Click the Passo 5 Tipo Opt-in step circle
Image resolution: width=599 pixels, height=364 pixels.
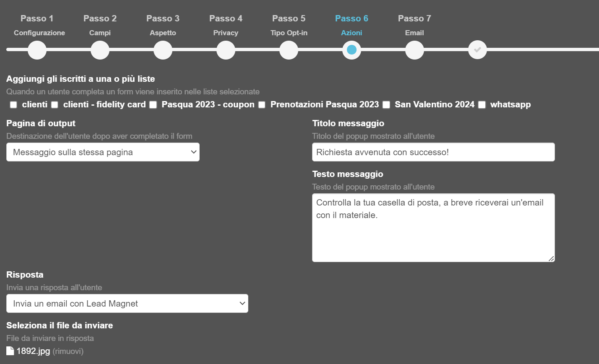[x=289, y=49]
